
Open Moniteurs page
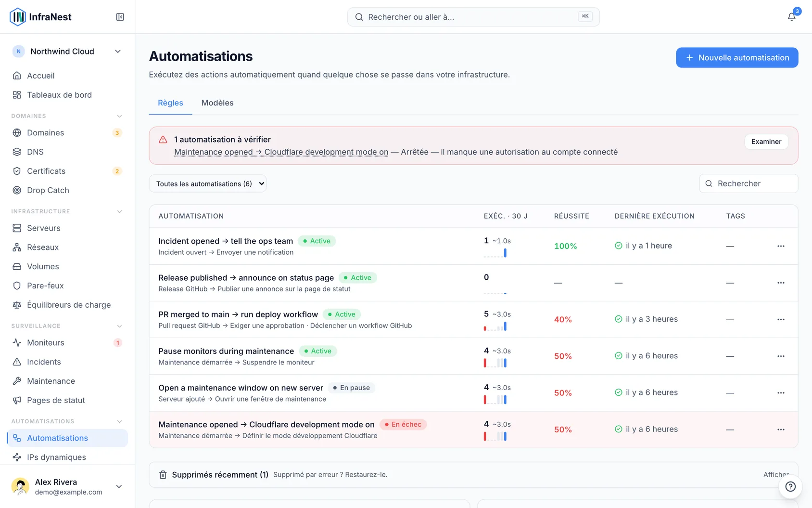[x=67, y=342]
